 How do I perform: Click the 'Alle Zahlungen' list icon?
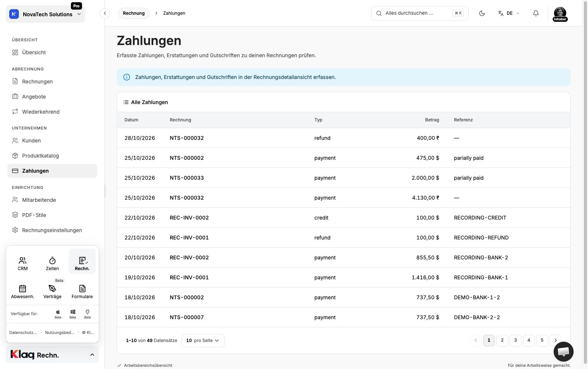point(126,102)
